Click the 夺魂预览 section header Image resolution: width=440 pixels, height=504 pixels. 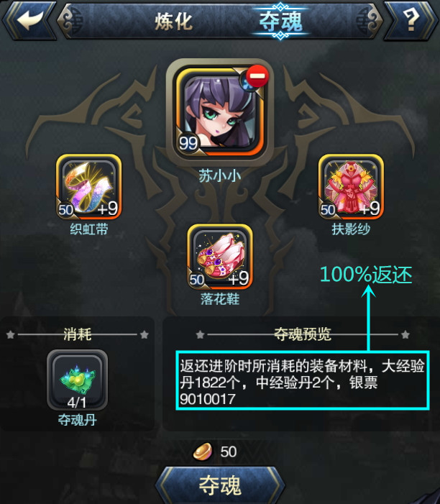click(x=303, y=334)
